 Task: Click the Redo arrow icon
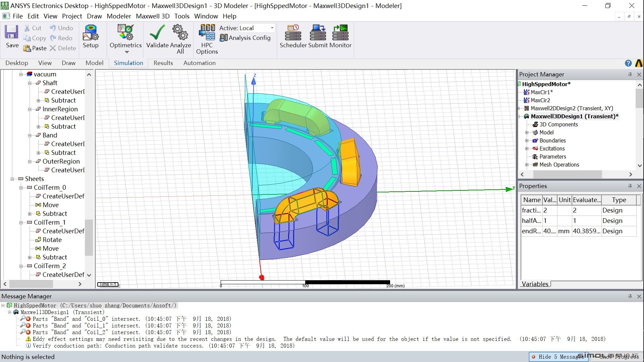53,38
